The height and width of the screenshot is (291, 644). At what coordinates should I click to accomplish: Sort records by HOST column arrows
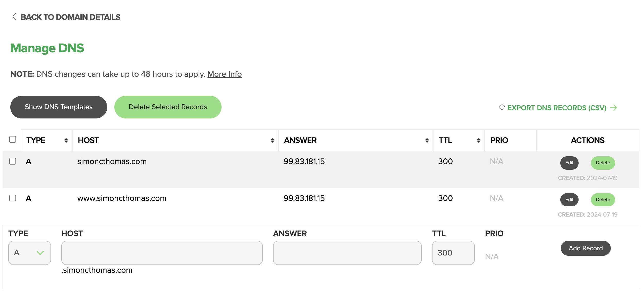click(x=272, y=140)
